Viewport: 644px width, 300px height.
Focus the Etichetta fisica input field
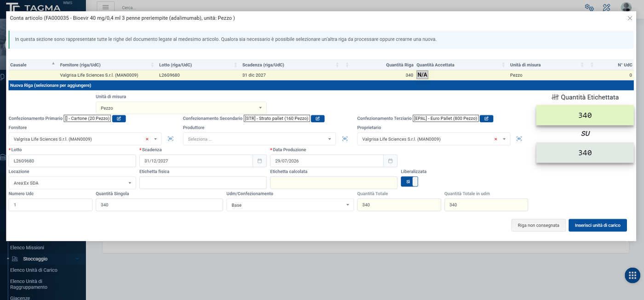(203, 183)
